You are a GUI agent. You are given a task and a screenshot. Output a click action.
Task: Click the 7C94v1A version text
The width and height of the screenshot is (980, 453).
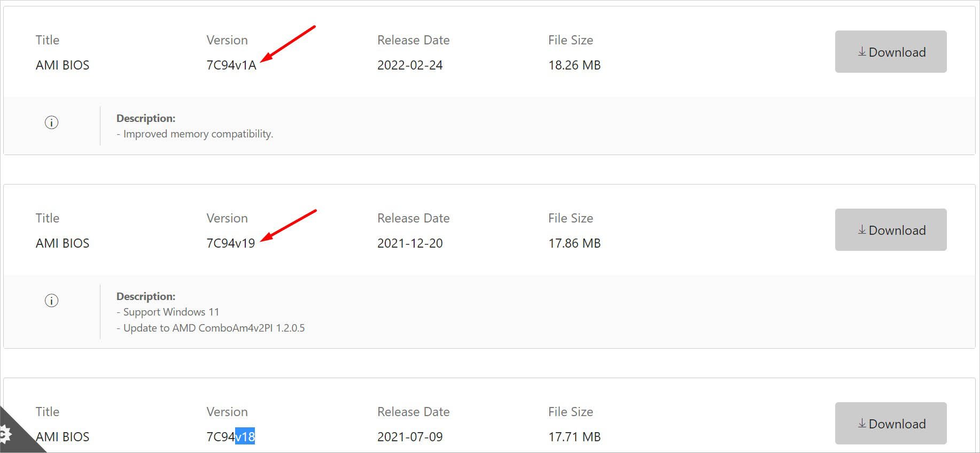231,65
